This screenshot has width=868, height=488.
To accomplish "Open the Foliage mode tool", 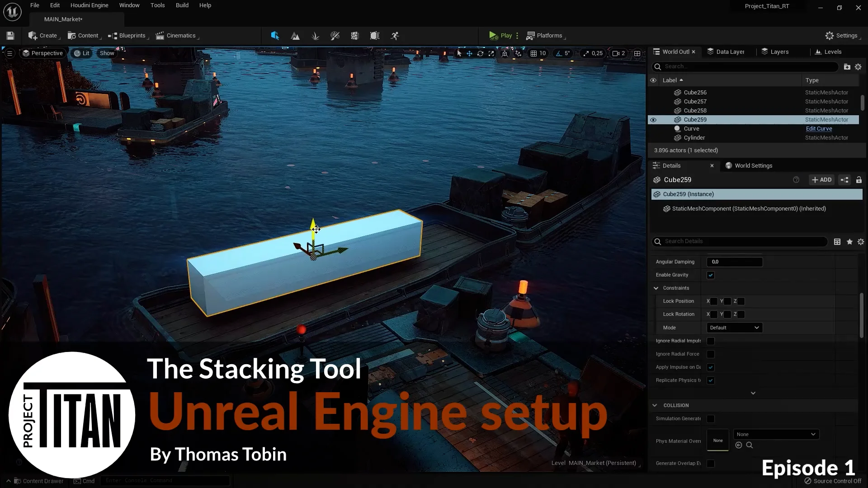I will pos(315,36).
